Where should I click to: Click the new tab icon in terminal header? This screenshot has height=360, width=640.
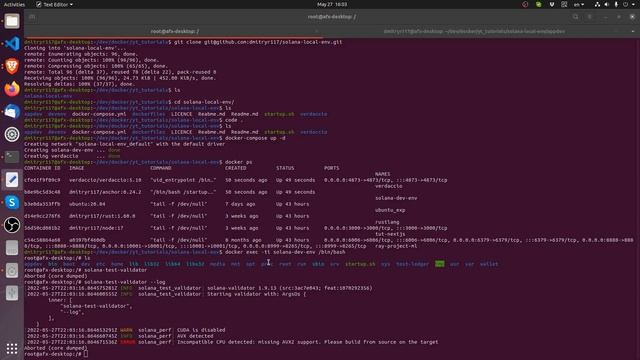32,17
